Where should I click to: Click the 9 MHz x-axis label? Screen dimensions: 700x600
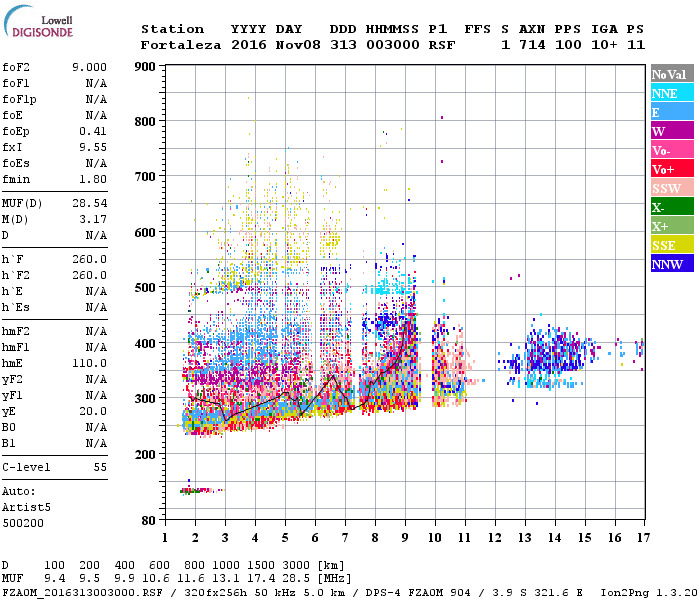(405, 538)
